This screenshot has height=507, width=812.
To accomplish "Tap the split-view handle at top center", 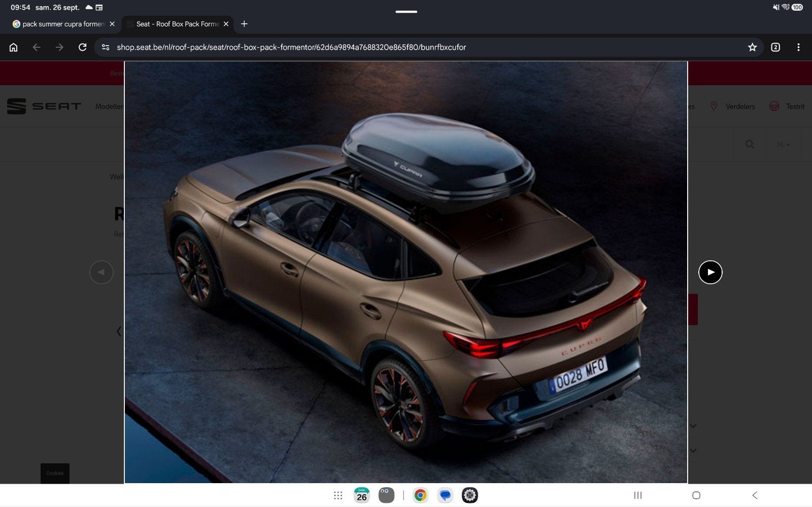I will coord(406,11).
